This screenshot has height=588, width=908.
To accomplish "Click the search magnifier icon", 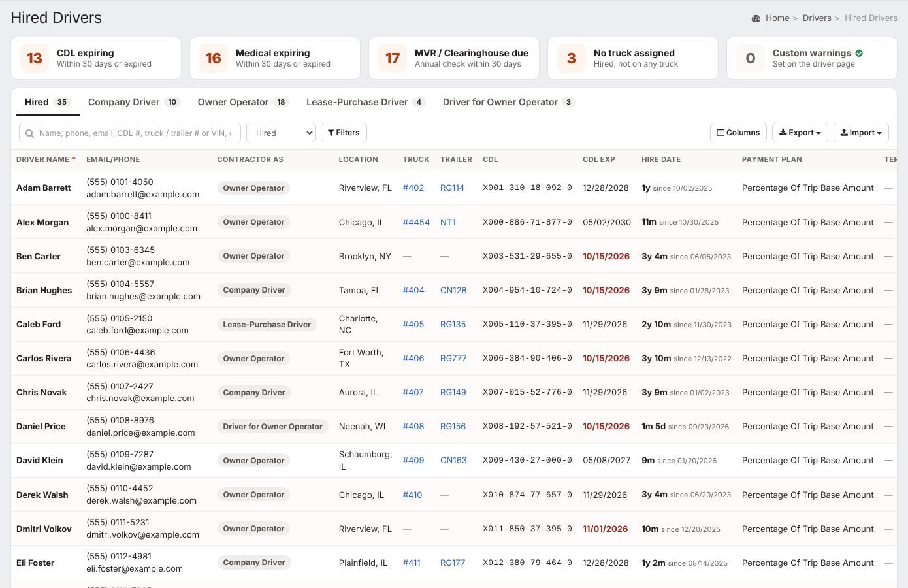I will (x=29, y=133).
